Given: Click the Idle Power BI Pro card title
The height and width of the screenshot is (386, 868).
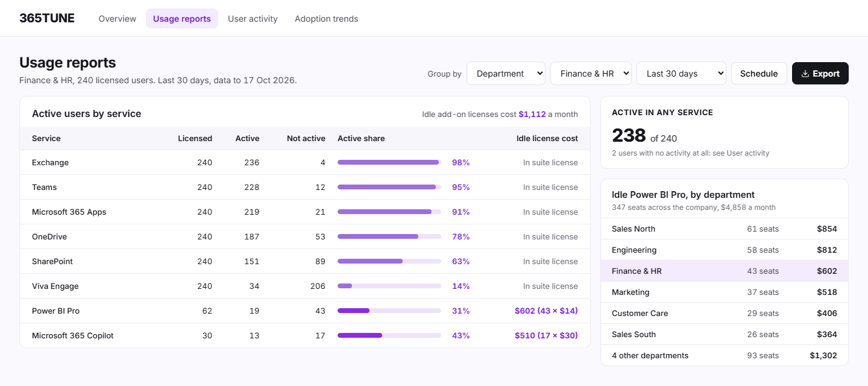Looking at the screenshot, I should point(683,195).
